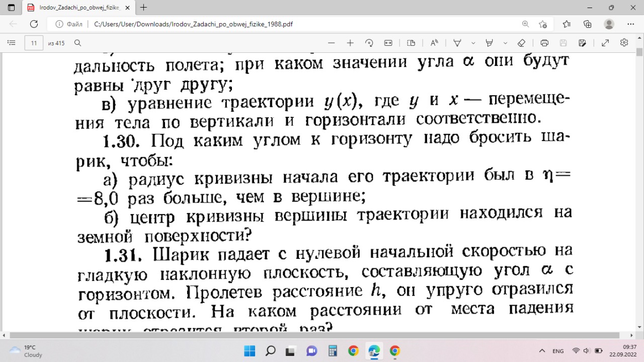The width and height of the screenshot is (644, 362).
Task: Click the find-in-document search icon
Action: point(78,43)
